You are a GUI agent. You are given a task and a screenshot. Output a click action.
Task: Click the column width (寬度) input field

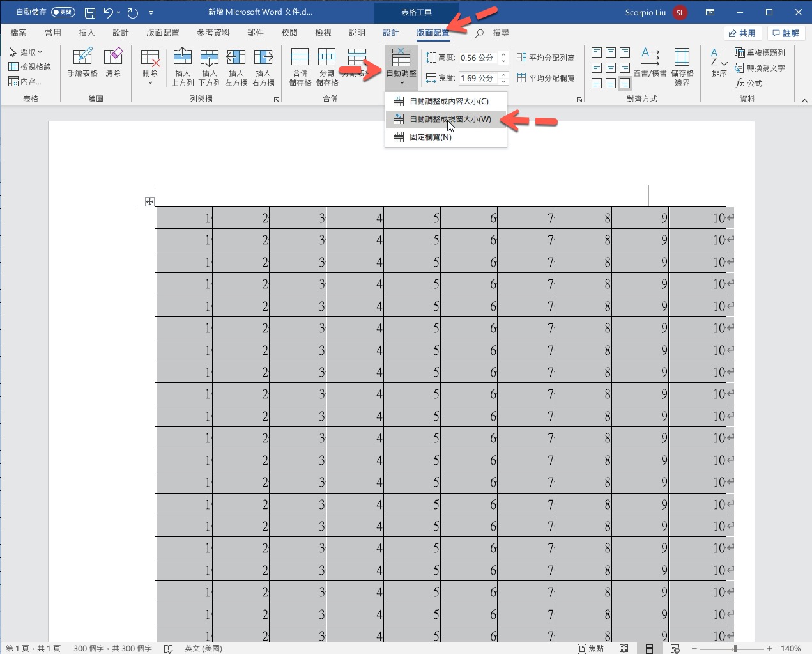(478, 78)
